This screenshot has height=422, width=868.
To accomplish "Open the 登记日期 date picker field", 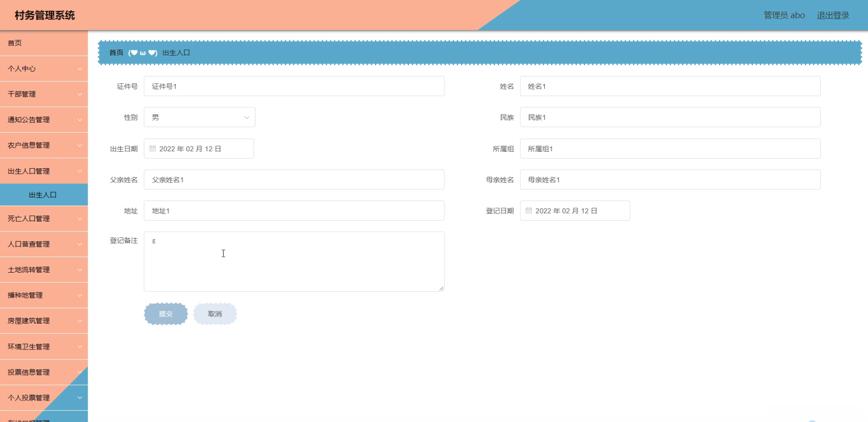I will click(575, 211).
